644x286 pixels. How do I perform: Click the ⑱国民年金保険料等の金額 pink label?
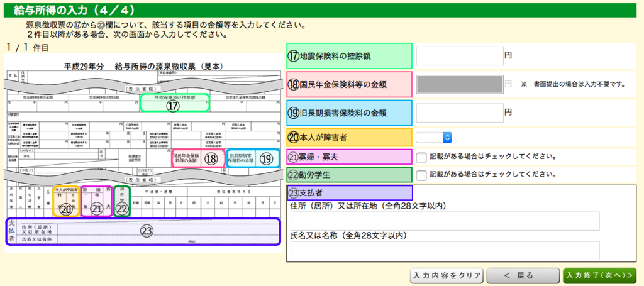350,84
